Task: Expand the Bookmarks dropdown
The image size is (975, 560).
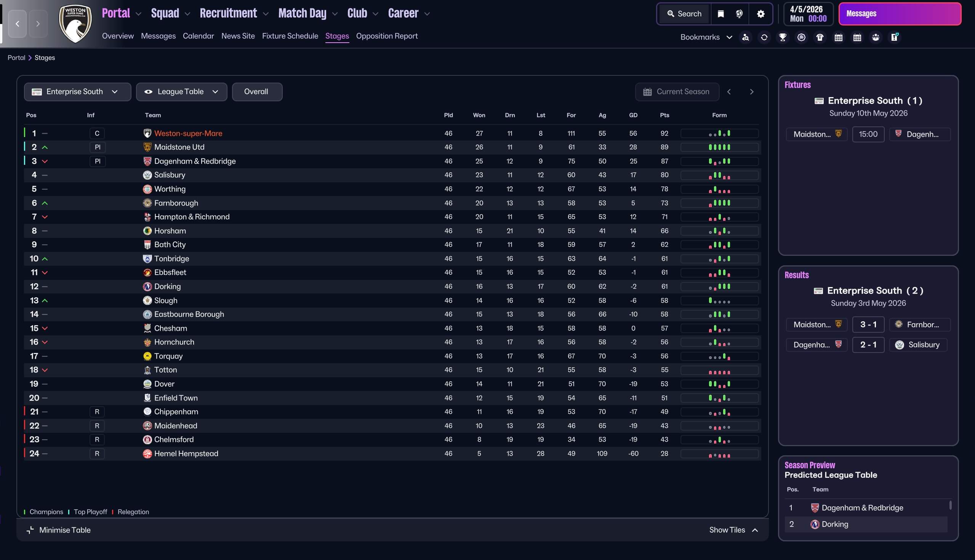Action: (706, 37)
